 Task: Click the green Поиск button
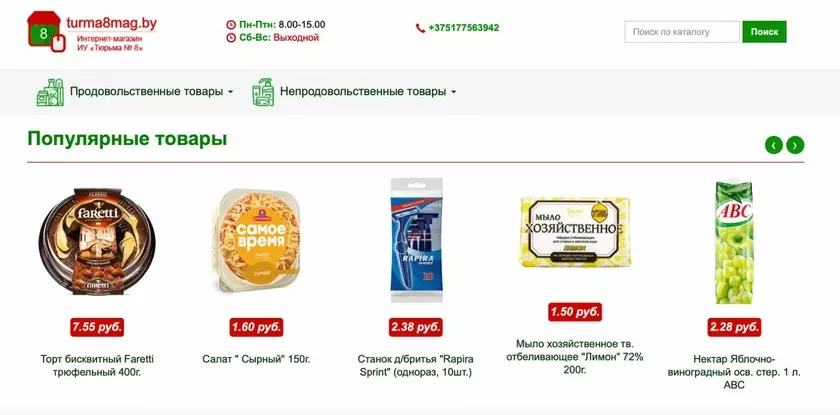[x=764, y=32]
